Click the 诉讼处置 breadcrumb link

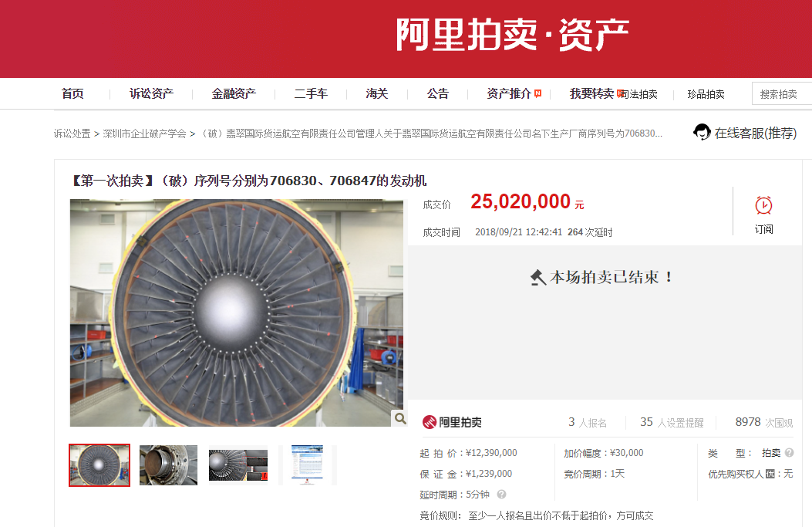pos(72,133)
